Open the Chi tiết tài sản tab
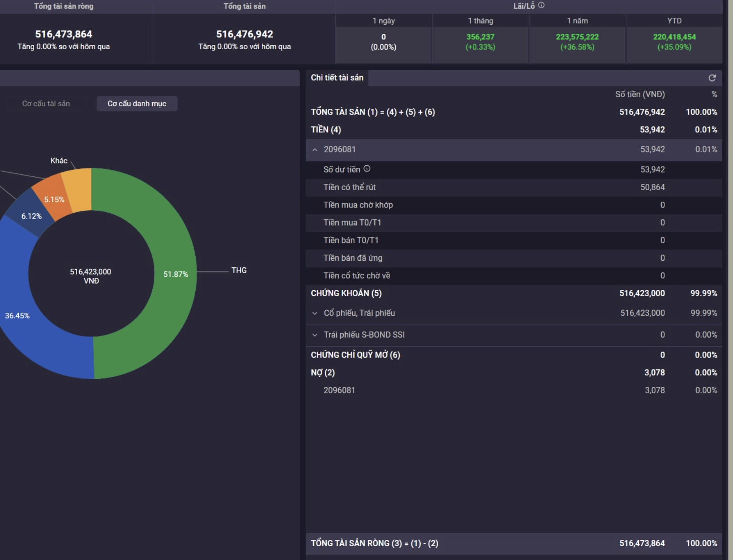Viewport: 733px width, 560px height. click(x=337, y=78)
